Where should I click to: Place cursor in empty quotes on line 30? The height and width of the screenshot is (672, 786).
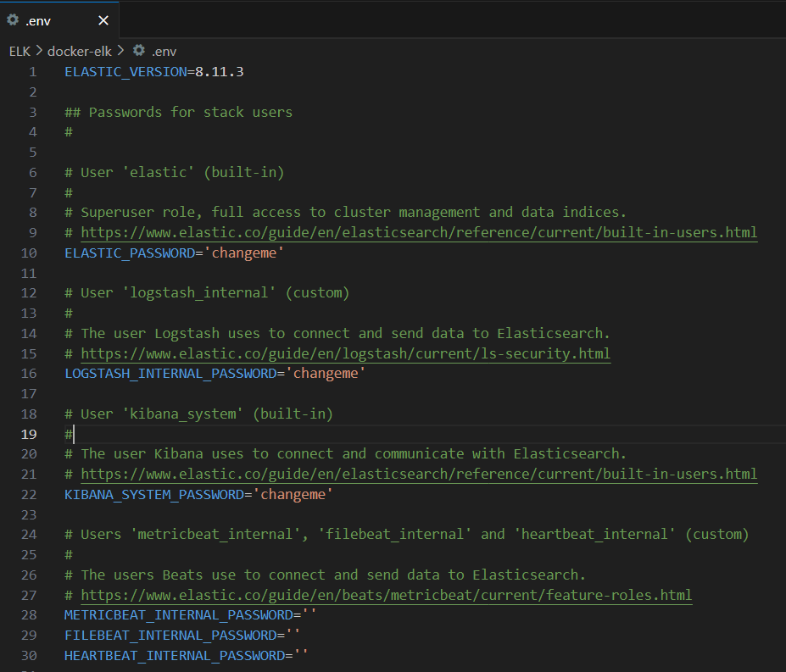301,655
